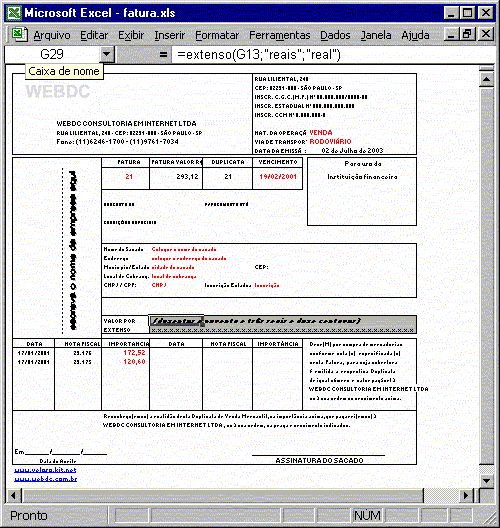
Task: Open the Inserir menu
Action: [x=169, y=35]
